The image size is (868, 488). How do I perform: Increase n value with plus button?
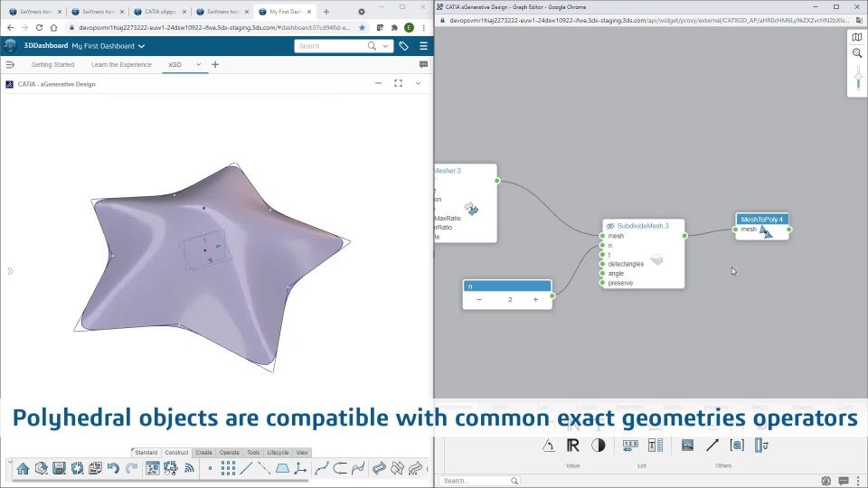click(535, 299)
